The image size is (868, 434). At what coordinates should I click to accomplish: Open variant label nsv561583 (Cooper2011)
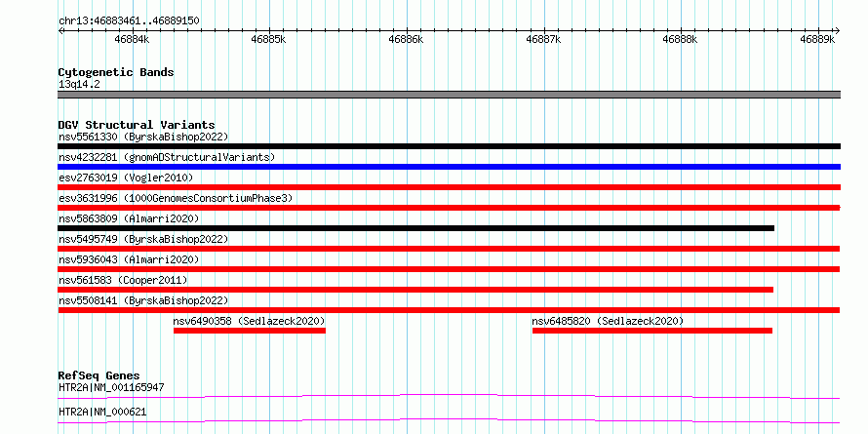click(x=123, y=280)
